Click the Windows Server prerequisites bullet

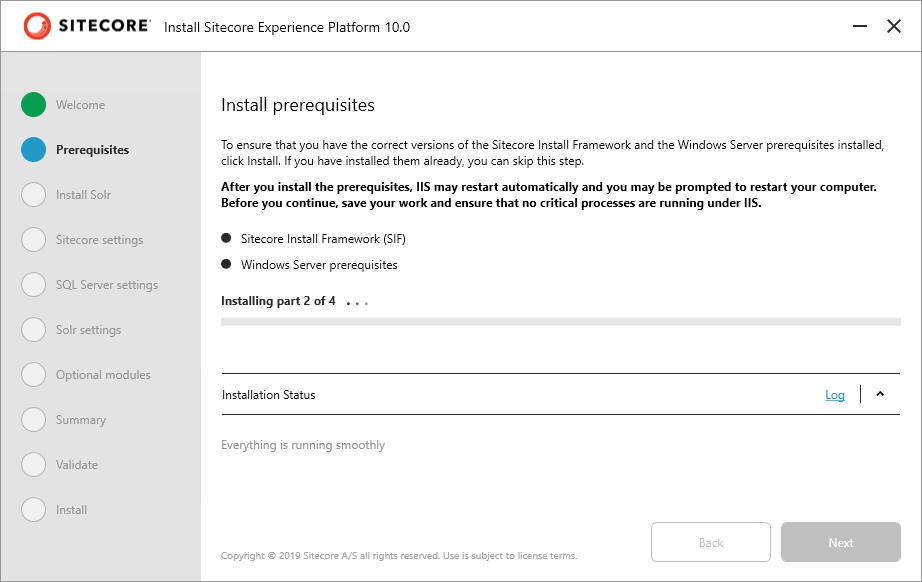coord(226,263)
